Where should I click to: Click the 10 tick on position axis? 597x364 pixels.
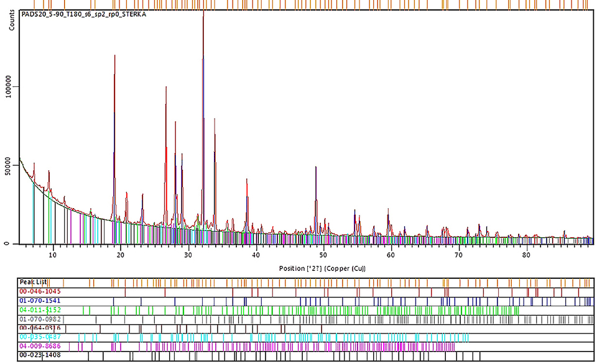click(53, 255)
